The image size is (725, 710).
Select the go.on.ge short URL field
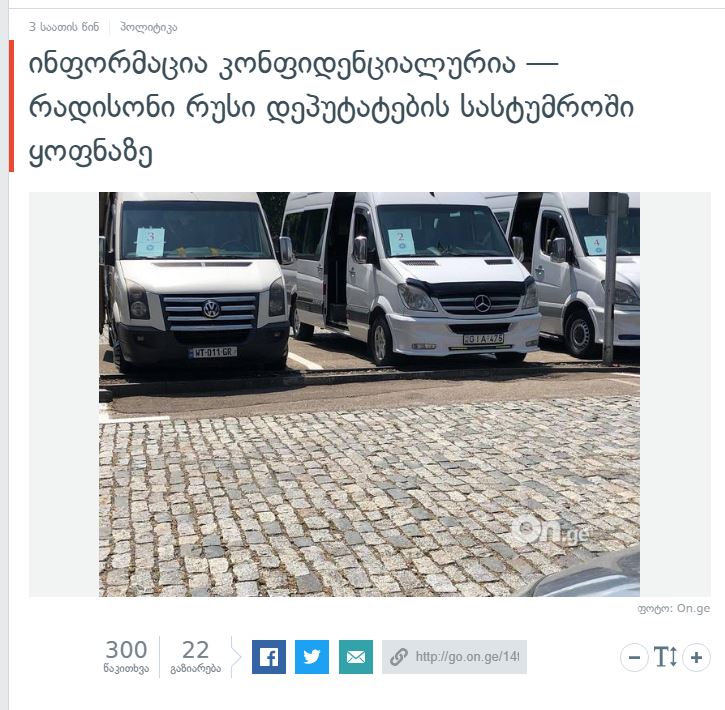pos(454,657)
